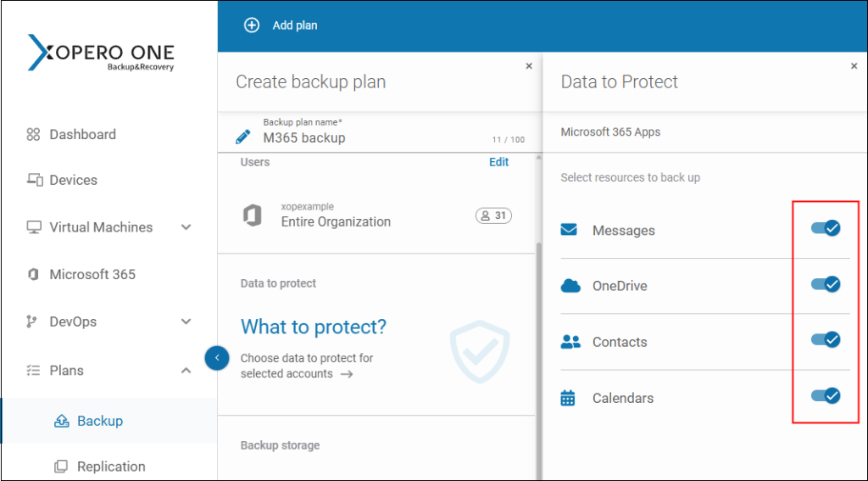Click the scroll up arrow in plan panel
Screen dimensions: 868x481
pyautogui.click(x=539, y=159)
